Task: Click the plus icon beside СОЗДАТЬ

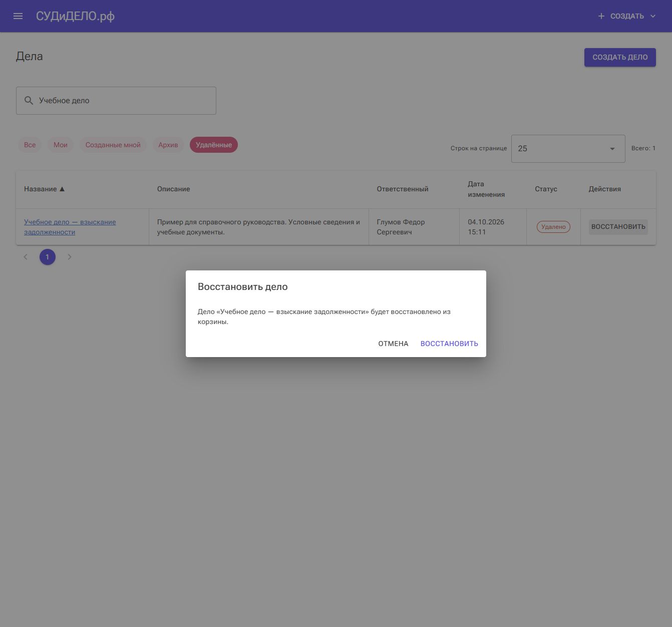Action: (x=601, y=16)
